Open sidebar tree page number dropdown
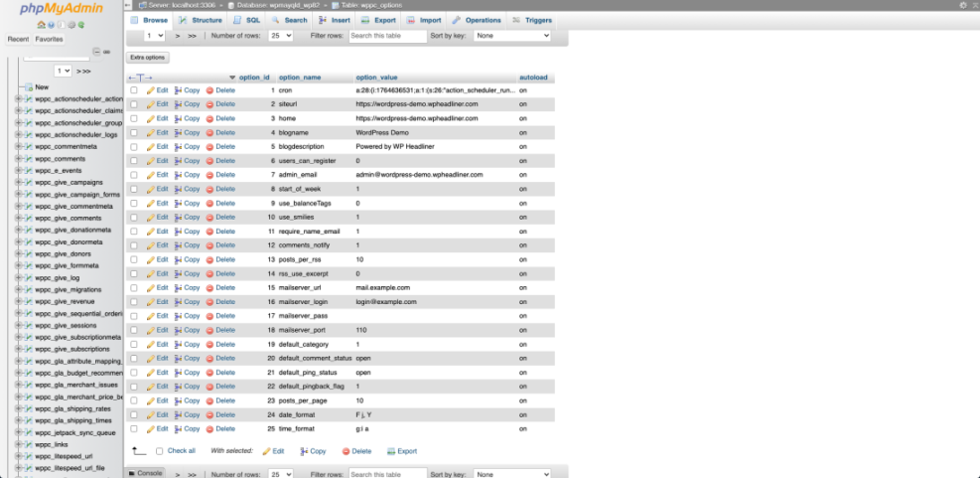This screenshot has height=478, width=980. coord(64,72)
